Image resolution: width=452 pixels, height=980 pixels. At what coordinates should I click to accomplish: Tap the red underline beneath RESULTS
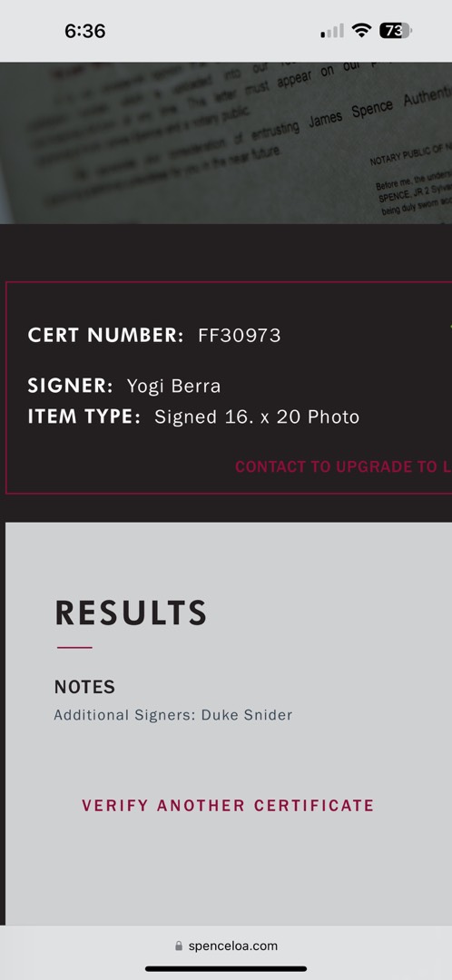74,648
